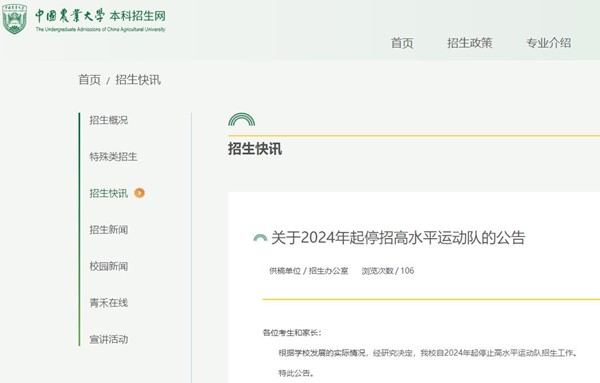Select 招生概况 in the sidebar
The image size is (600, 383).
coord(109,120)
